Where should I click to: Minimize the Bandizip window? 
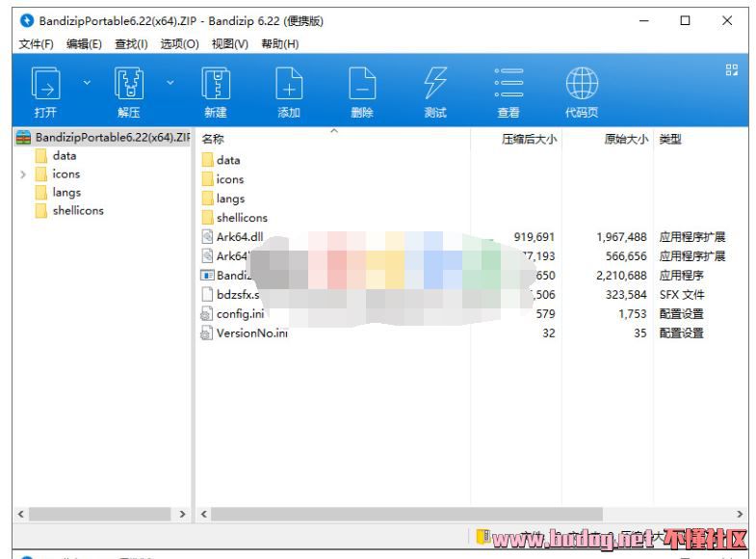643,21
